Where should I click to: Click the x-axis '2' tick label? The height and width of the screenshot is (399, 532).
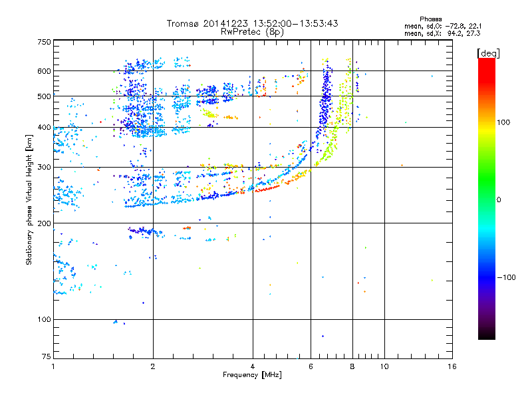click(x=153, y=366)
